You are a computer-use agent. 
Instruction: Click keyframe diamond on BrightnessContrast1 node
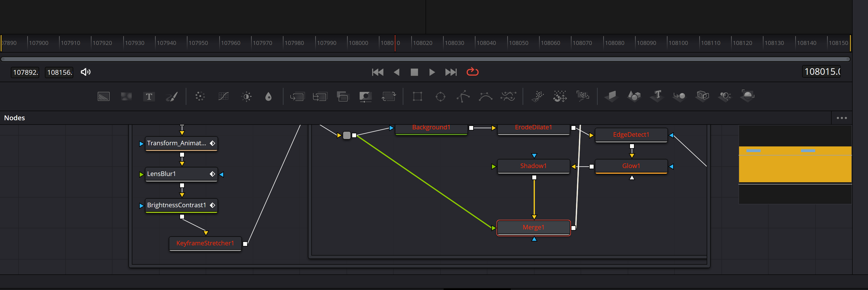[x=212, y=205]
